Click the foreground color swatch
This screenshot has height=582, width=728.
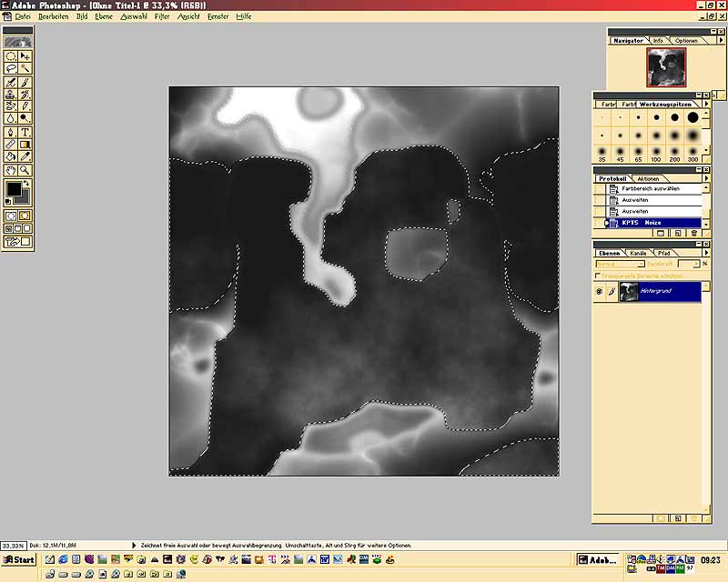14,189
